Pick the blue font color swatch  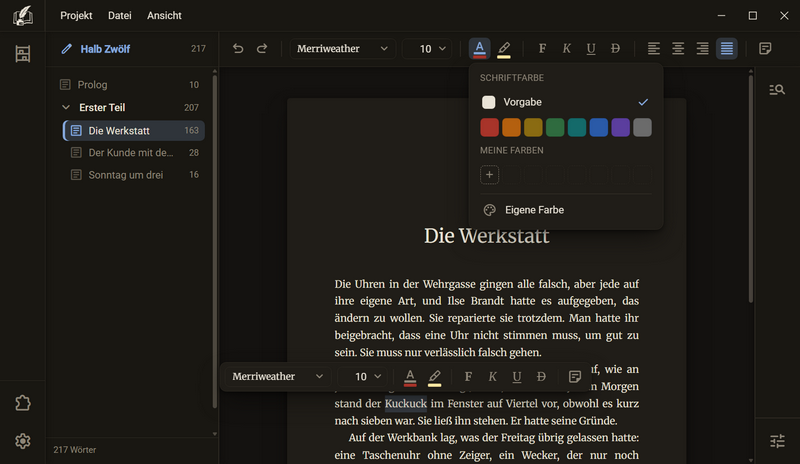click(599, 128)
